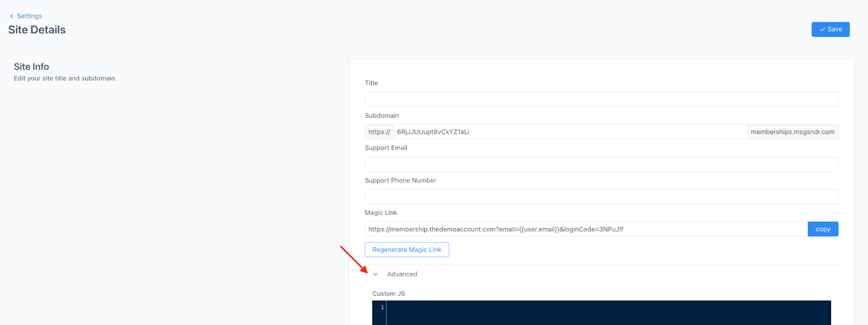Click into the Custom JS code editor
868x325 pixels.
(608, 313)
